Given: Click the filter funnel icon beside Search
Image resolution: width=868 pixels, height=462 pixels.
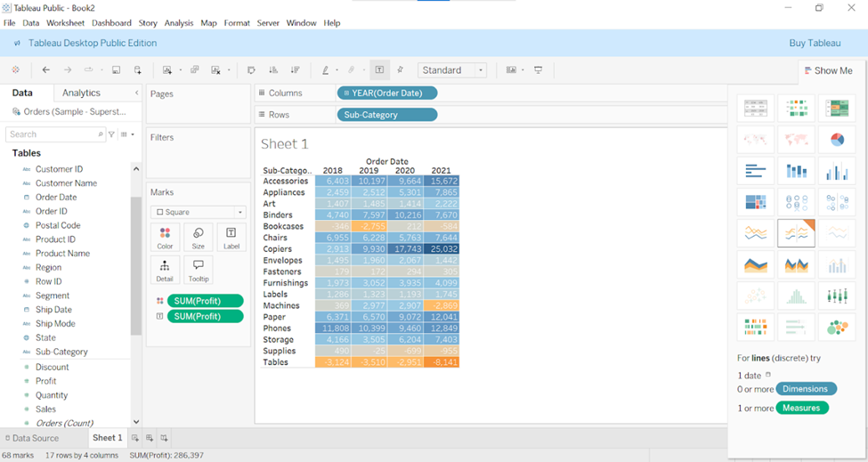Looking at the screenshot, I should pos(112,134).
